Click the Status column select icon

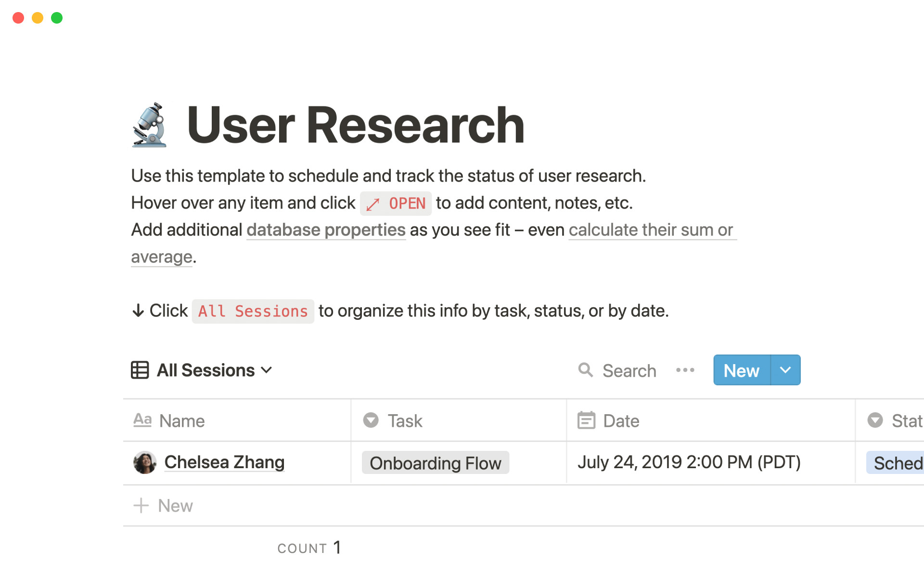875,420
